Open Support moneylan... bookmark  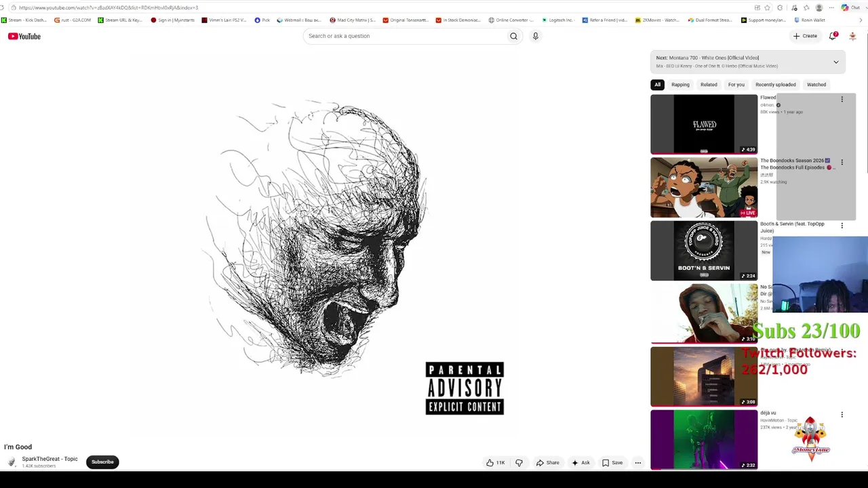click(764, 20)
